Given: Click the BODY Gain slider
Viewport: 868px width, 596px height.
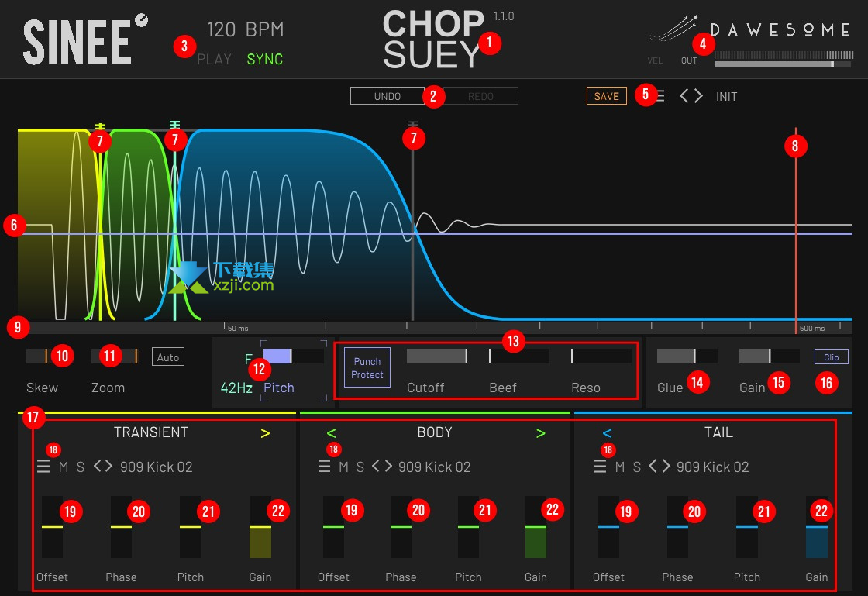Looking at the screenshot, I should (536, 527).
